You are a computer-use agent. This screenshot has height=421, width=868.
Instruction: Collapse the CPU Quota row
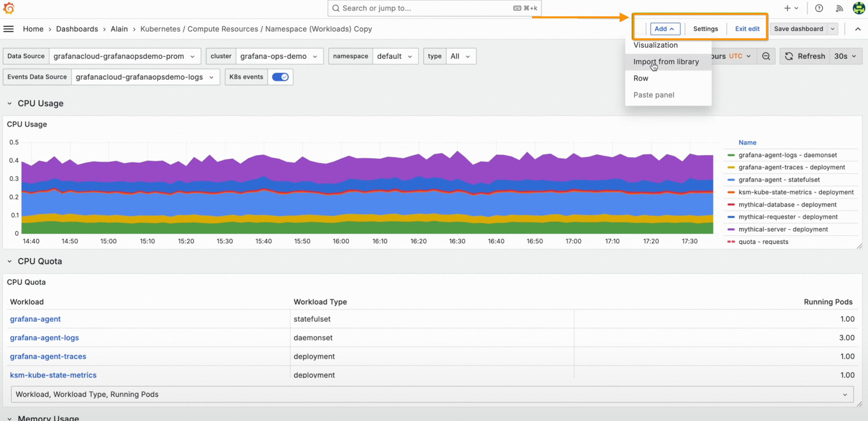pos(9,261)
